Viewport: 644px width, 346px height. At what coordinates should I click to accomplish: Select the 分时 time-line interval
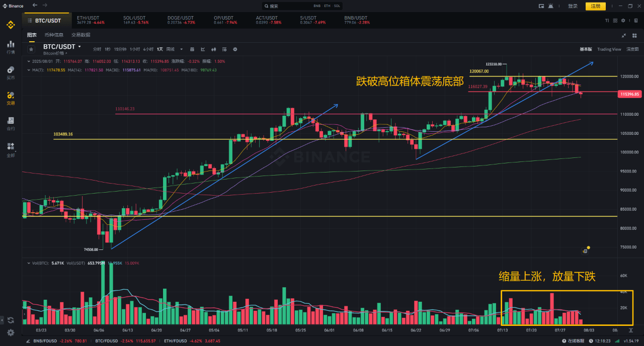click(x=97, y=49)
